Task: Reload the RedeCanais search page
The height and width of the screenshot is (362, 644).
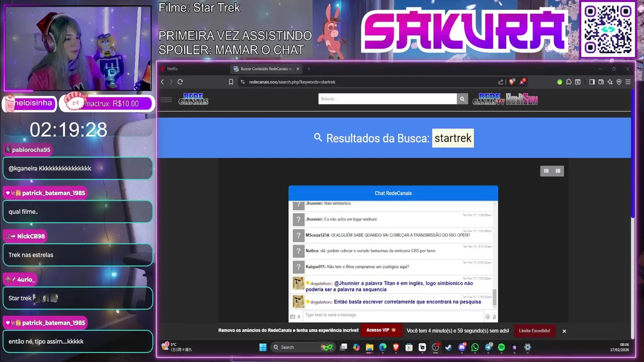Action: click(180, 82)
